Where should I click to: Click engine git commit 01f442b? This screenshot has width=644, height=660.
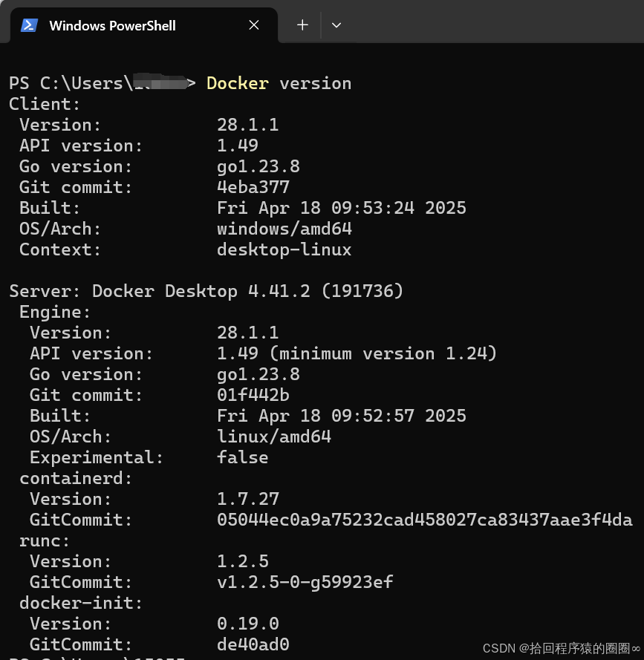tap(253, 395)
